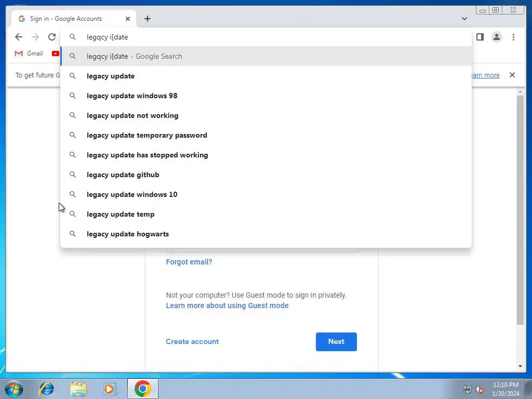Pick 'legacy update temporary password' suggestion
532x399 pixels.
(266, 135)
